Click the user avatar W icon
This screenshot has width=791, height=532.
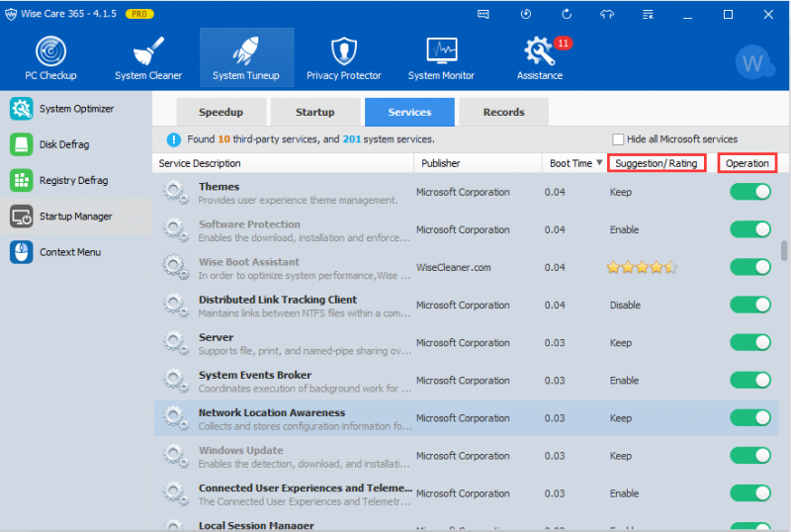tap(753, 63)
